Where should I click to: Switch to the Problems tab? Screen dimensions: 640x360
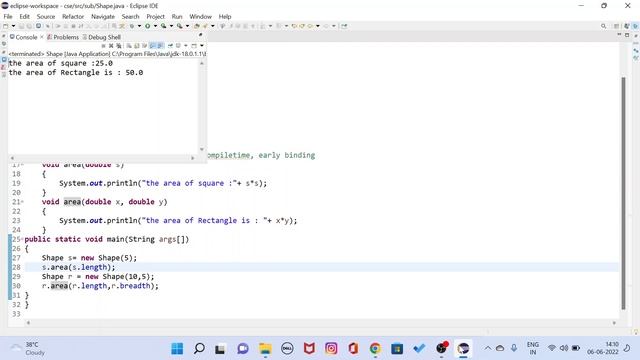(63, 37)
